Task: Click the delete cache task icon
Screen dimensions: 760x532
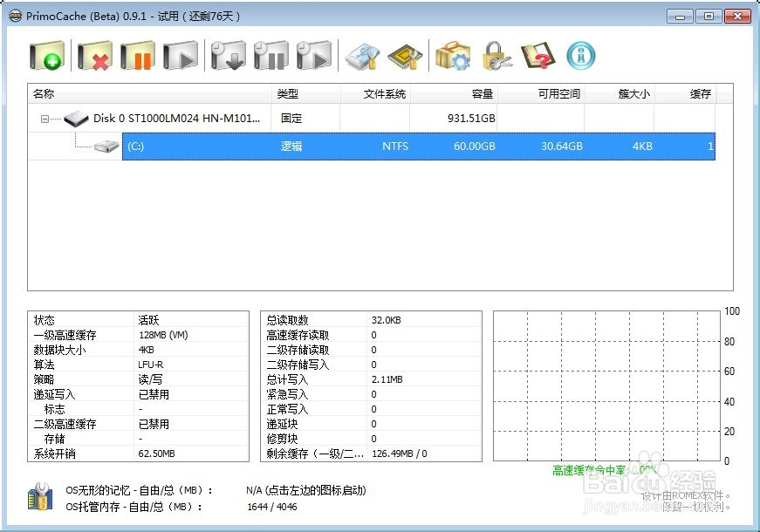Action: click(94, 56)
